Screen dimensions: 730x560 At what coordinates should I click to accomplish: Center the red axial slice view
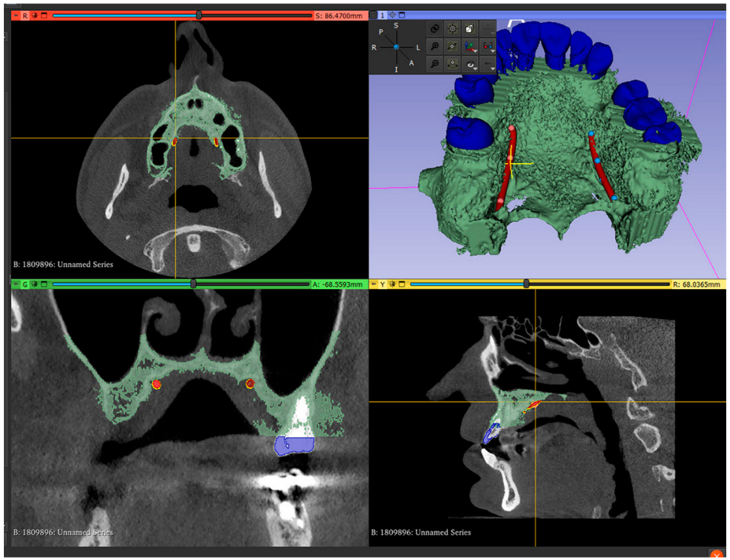35,16
